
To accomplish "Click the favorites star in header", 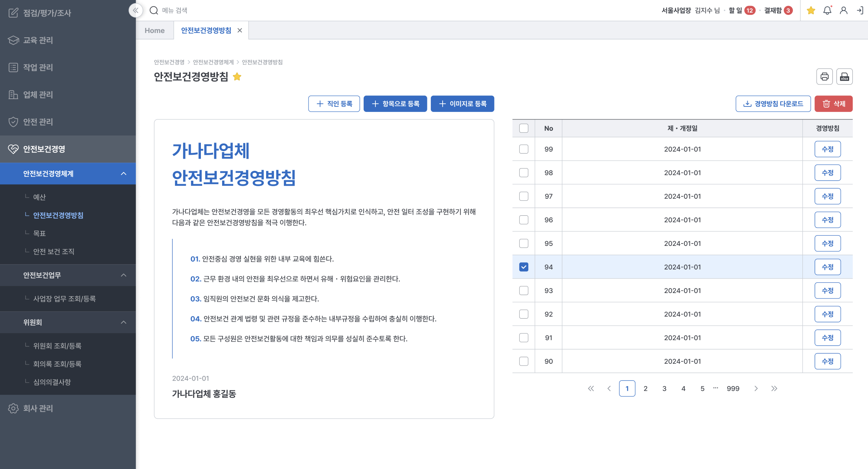I will click(811, 10).
